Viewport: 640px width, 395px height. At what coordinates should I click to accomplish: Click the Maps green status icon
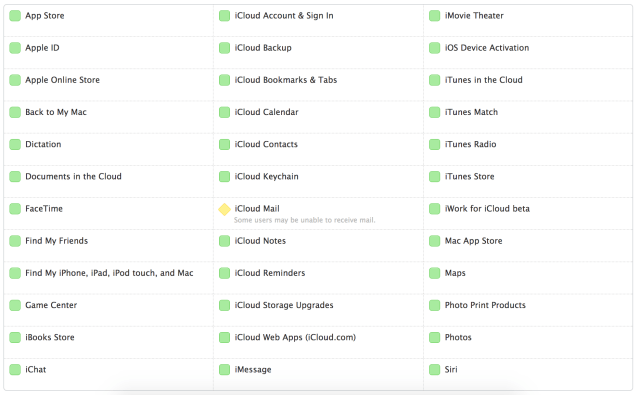435,273
